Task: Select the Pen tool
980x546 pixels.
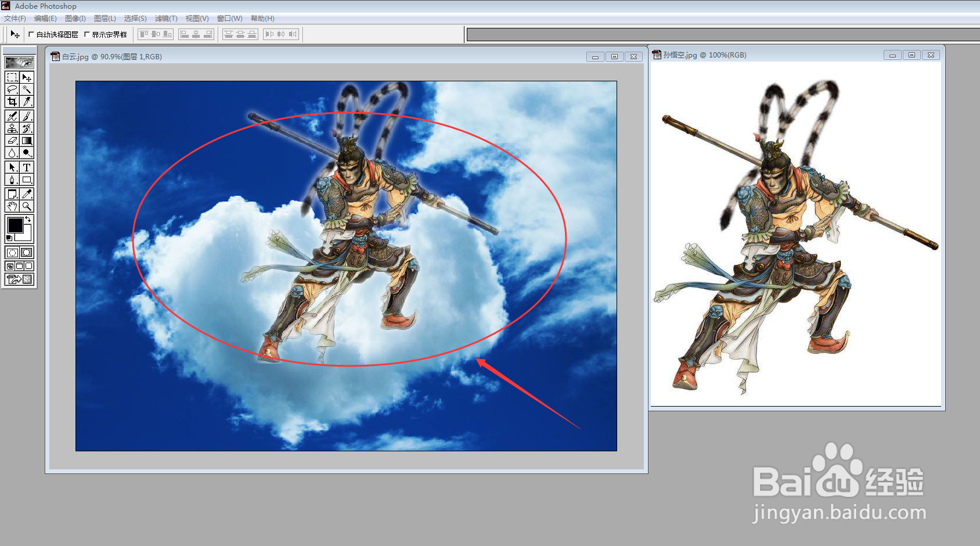Action: click(x=12, y=179)
